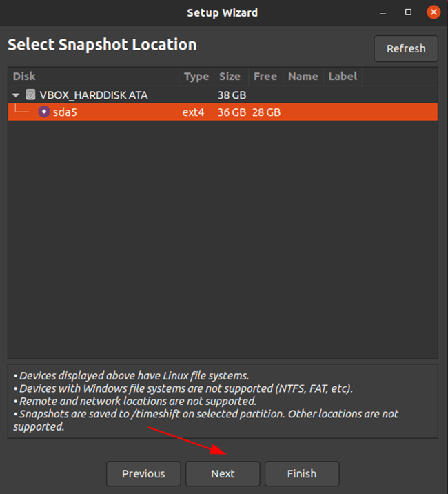Click the 38 GB disk size value

(232, 95)
